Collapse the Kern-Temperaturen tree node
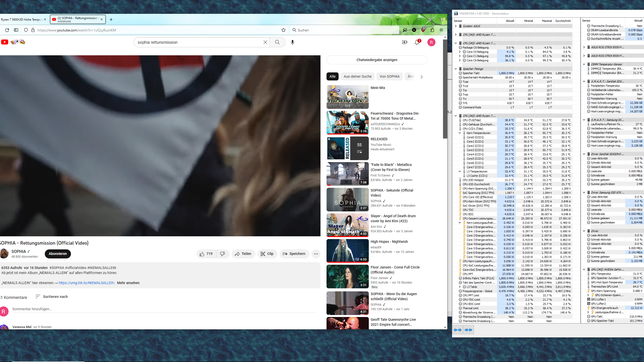644x362 pixels. point(460,133)
